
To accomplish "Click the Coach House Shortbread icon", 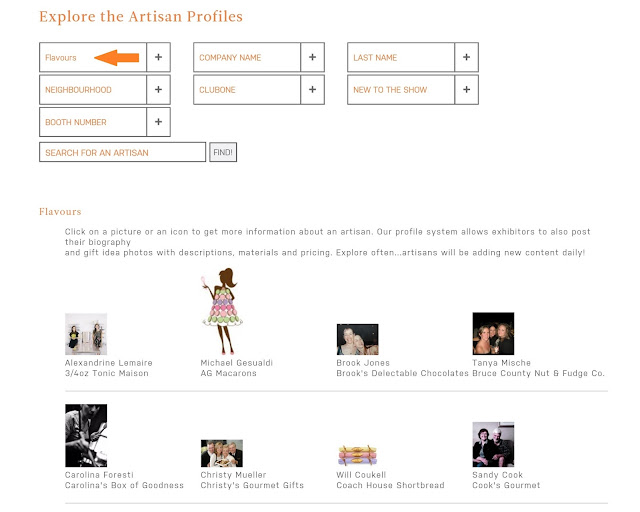I will click(x=358, y=456).
